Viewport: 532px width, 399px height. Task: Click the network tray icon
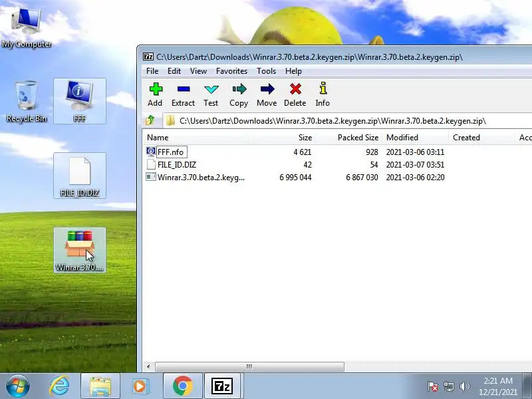pyautogui.click(x=448, y=386)
